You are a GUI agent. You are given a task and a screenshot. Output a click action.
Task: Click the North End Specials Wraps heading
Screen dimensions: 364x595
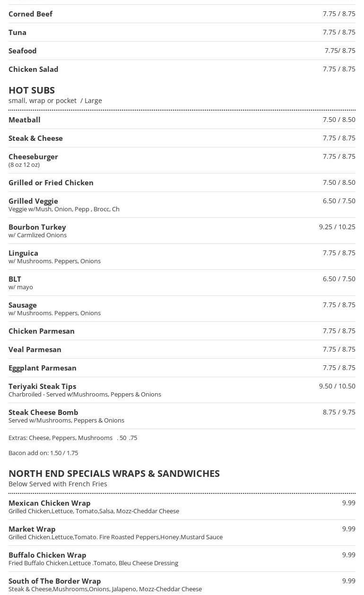114,473
